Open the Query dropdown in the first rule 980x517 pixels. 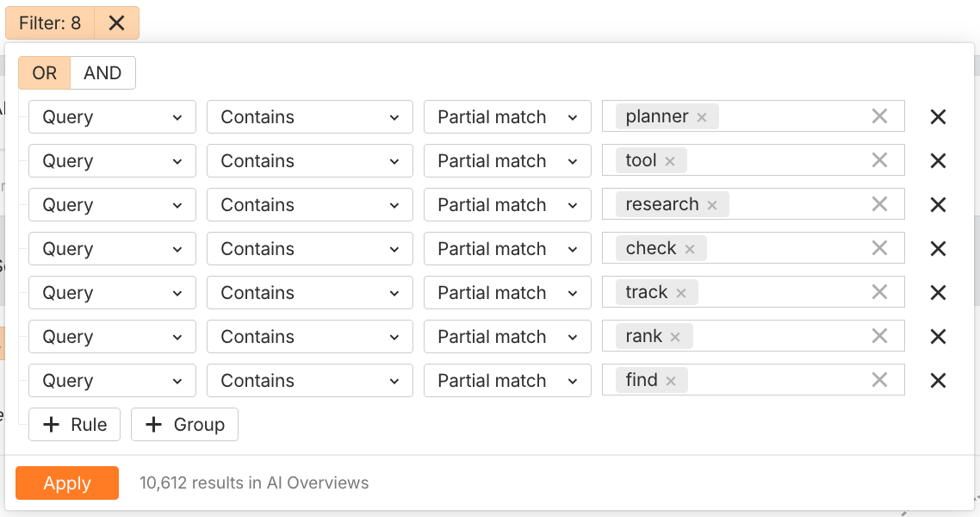[x=112, y=116]
